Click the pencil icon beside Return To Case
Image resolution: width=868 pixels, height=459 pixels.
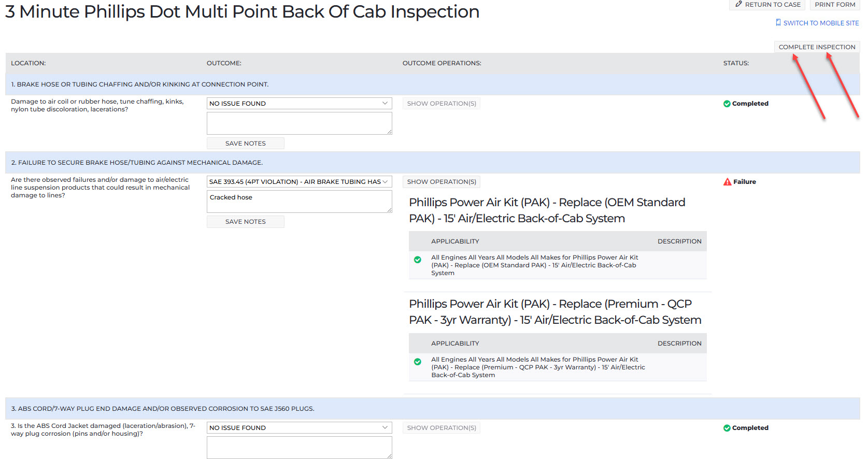click(738, 4)
